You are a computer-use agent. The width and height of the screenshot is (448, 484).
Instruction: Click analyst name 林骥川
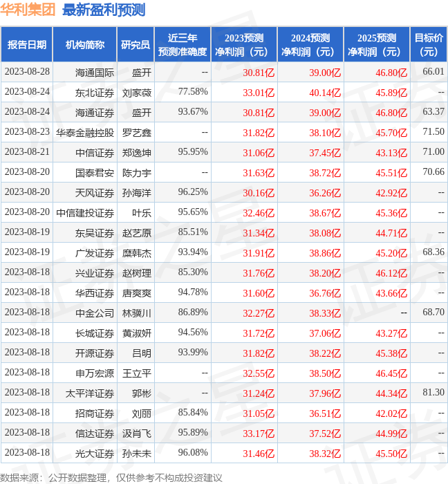[x=137, y=313]
